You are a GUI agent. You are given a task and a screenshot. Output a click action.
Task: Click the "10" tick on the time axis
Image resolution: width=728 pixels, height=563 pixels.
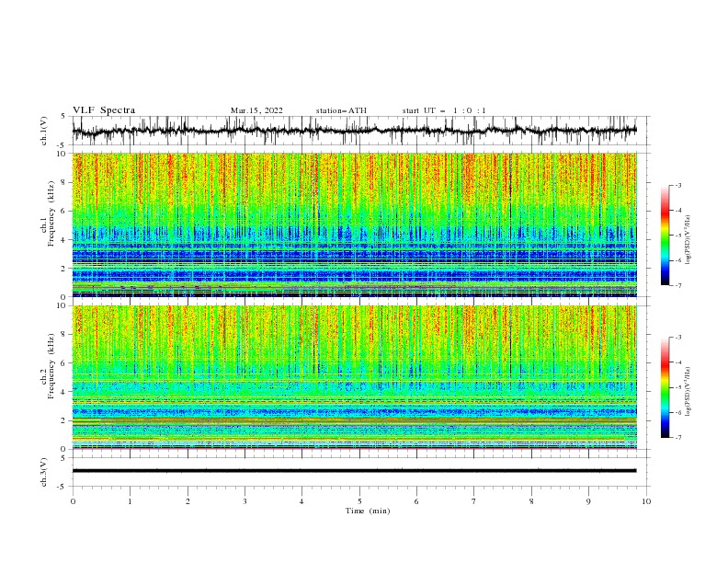pyautogui.click(x=646, y=501)
